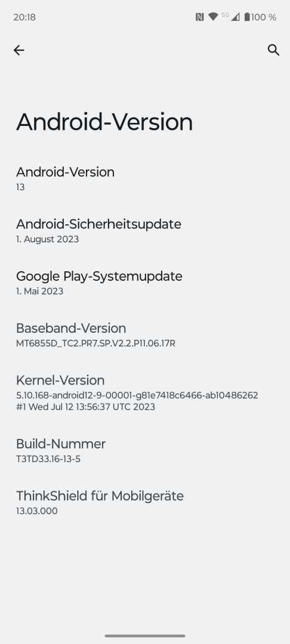The height and width of the screenshot is (644, 290).
Task: Tap the NFC status icon
Action: coord(200,17)
